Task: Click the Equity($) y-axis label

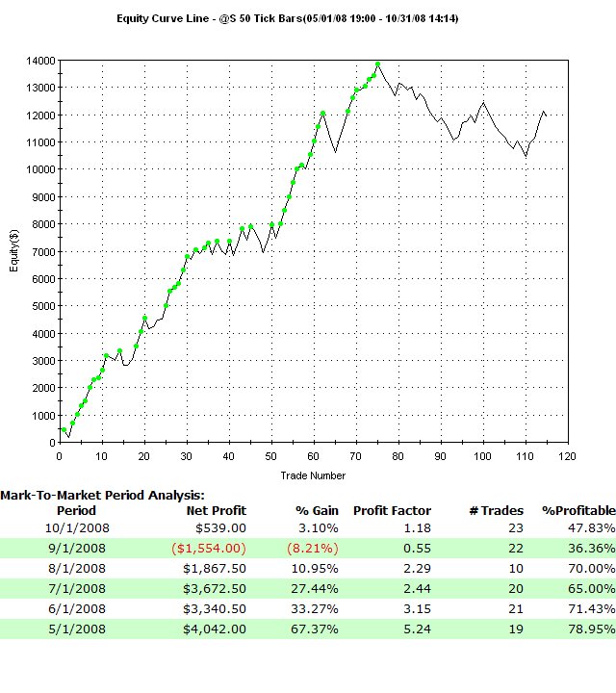Action: 14,252
